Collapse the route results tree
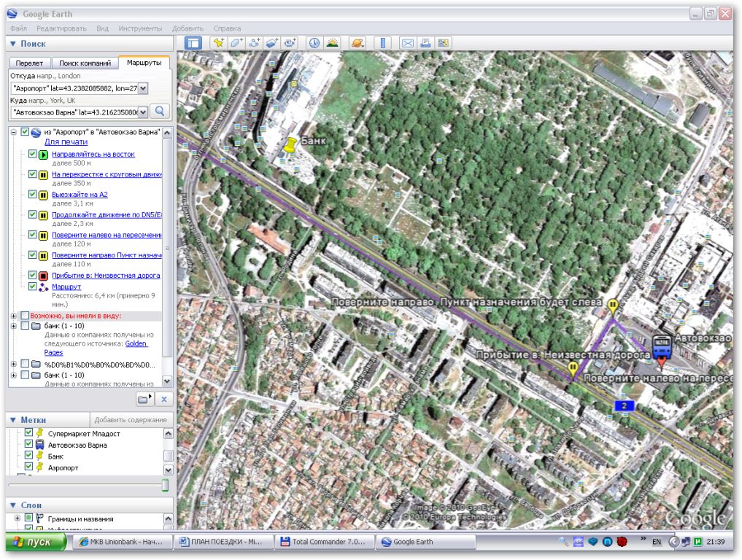The height and width of the screenshot is (560, 742). [14, 133]
